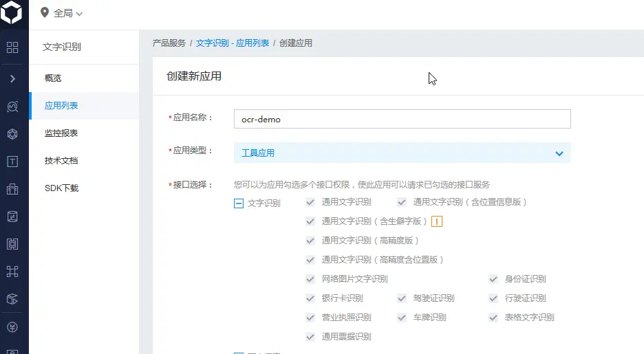The image size is (644, 354).
Task: Toggle 通用文字识别（高精度版）checkbox
Action: [310, 241]
